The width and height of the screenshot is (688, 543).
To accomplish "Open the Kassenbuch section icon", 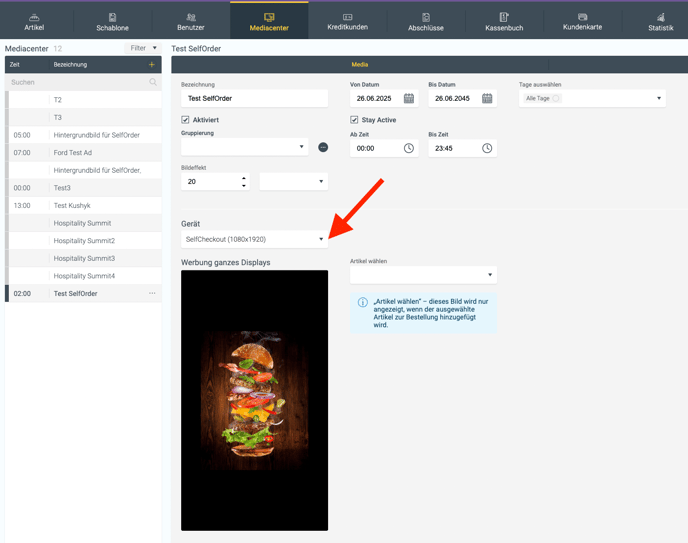I will tap(504, 17).
